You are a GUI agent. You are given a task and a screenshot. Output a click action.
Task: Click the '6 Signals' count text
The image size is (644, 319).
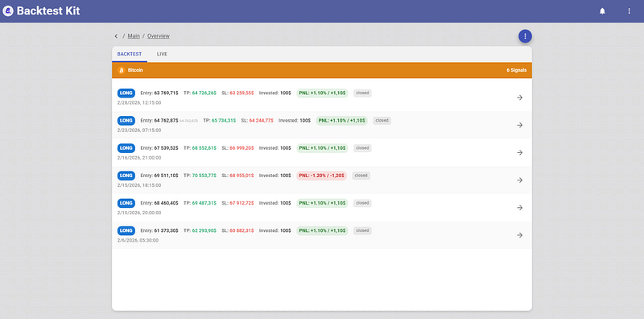click(x=516, y=70)
